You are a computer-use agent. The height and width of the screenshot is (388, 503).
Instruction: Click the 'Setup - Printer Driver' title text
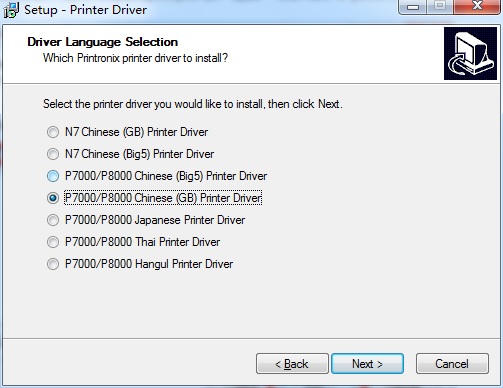[x=85, y=10]
